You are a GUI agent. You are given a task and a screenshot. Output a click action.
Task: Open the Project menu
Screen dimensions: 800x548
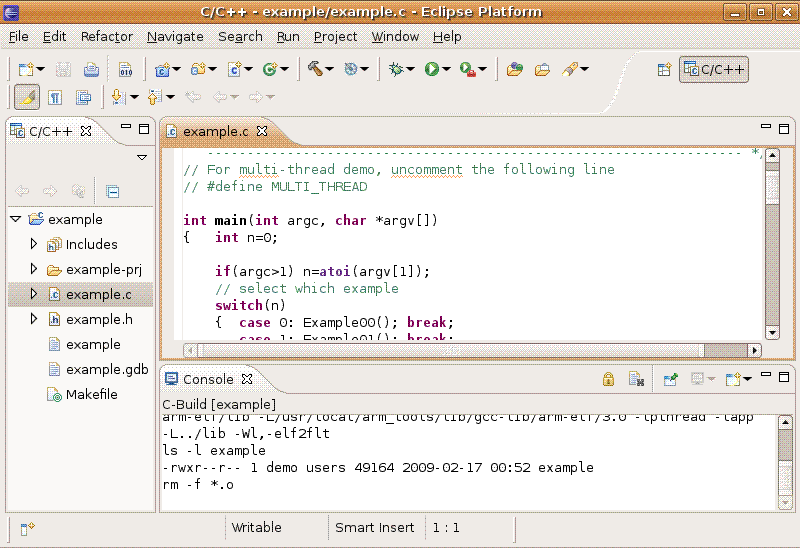pyautogui.click(x=335, y=37)
